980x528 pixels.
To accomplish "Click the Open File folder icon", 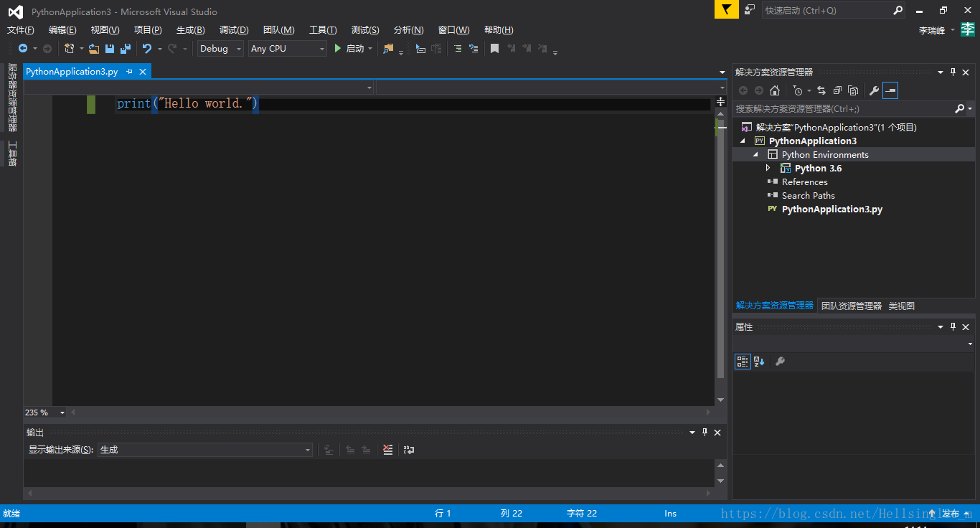I will pyautogui.click(x=94, y=48).
